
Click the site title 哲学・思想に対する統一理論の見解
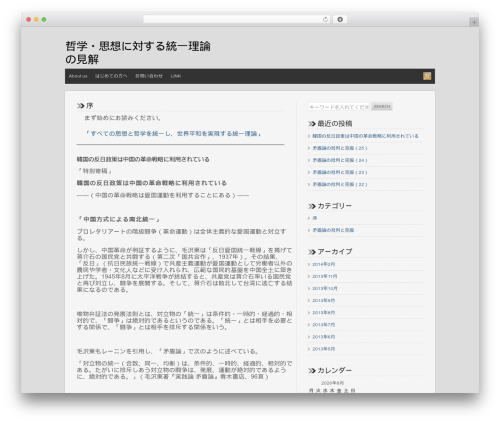(x=138, y=52)
